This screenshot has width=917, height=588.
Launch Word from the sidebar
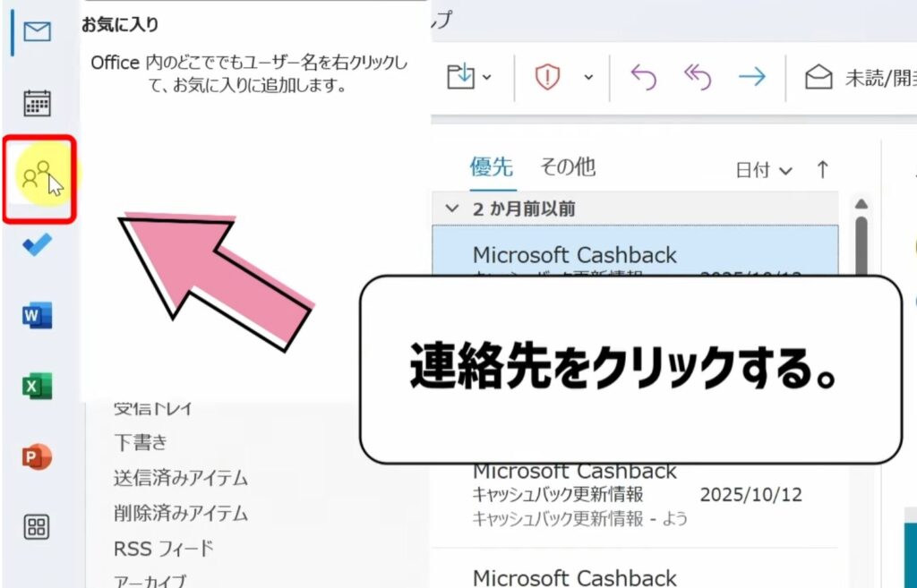coord(37,315)
